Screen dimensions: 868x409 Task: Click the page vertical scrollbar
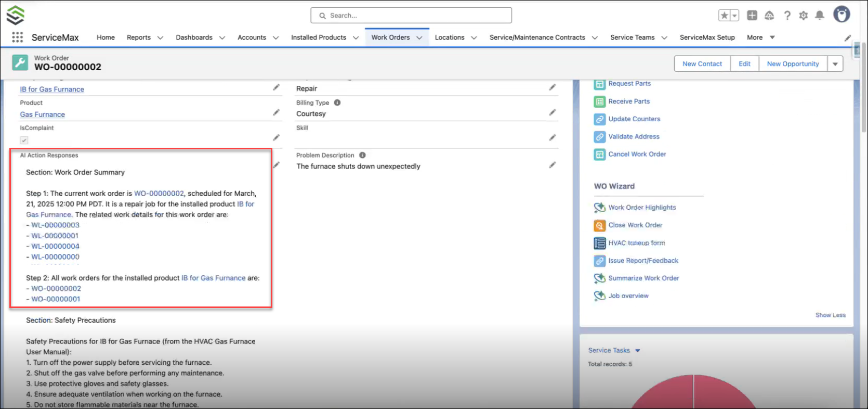863,88
